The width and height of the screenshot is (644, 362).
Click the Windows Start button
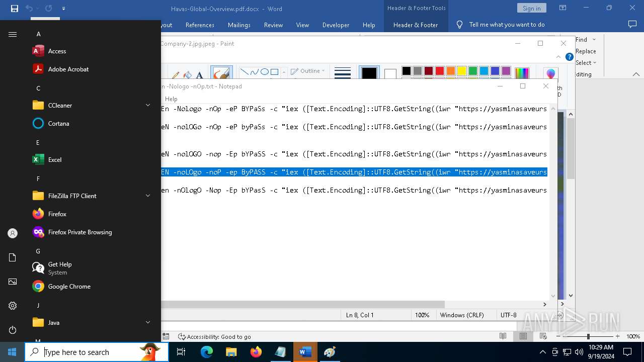(x=12, y=352)
